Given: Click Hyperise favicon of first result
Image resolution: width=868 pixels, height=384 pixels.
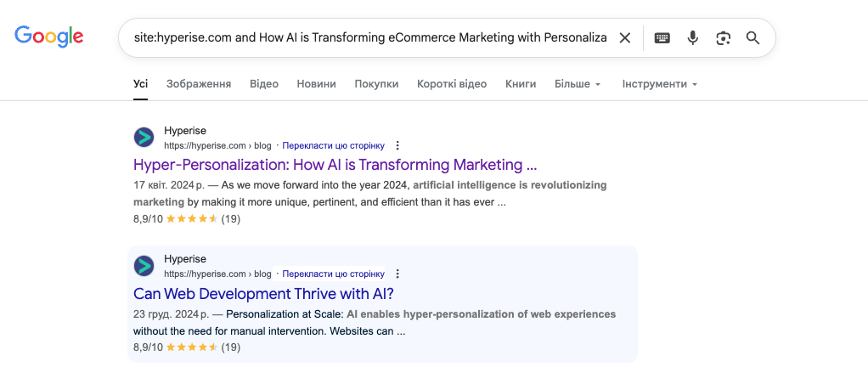Looking at the screenshot, I should tap(144, 138).
